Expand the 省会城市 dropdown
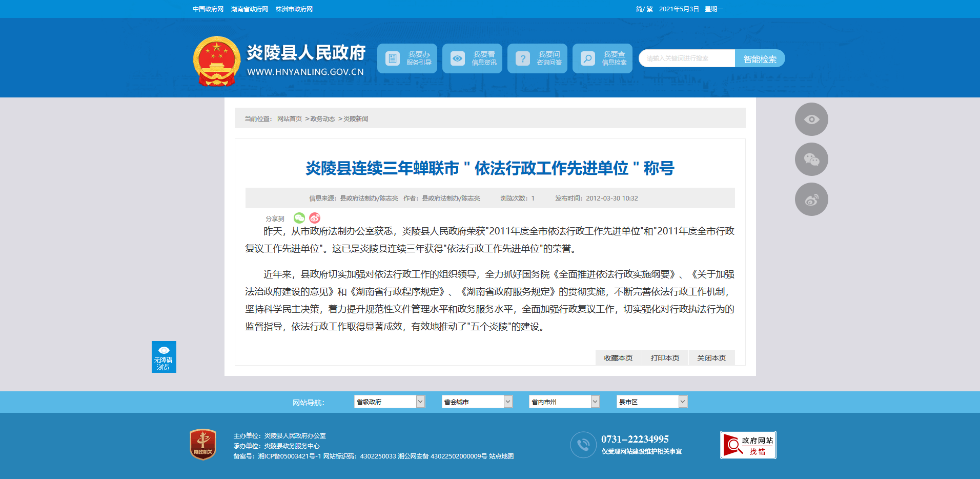980x479 pixels. (x=477, y=402)
